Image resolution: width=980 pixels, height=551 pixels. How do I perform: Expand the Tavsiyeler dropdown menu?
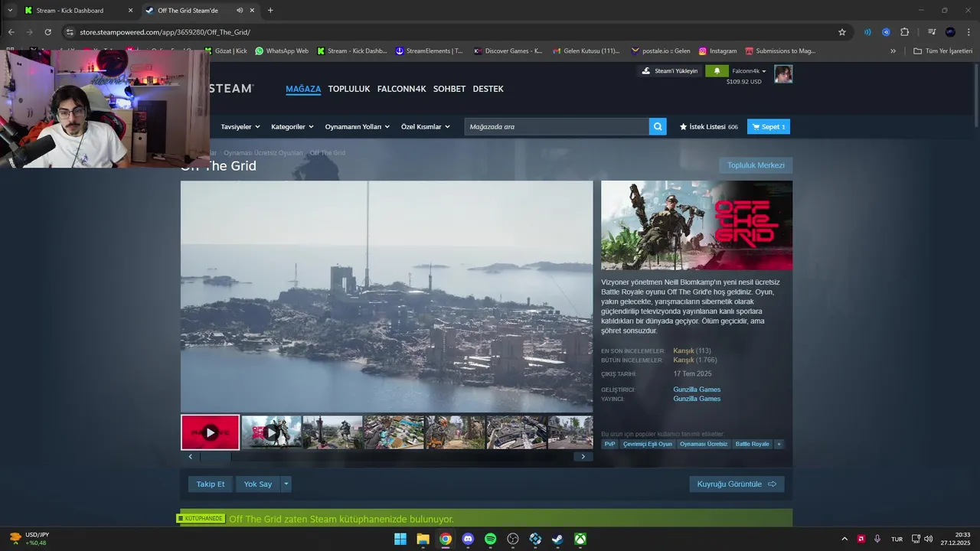(240, 126)
